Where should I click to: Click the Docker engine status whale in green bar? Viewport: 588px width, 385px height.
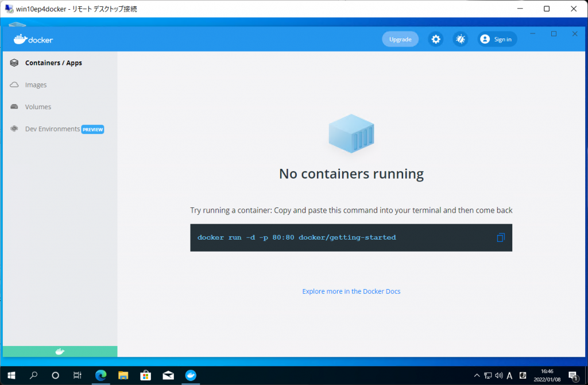(x=60, y=351)
